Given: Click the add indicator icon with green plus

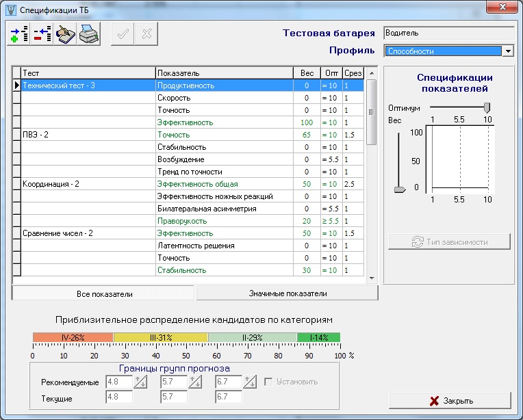Looking at the screenshot, I should (x=20, y=35).
